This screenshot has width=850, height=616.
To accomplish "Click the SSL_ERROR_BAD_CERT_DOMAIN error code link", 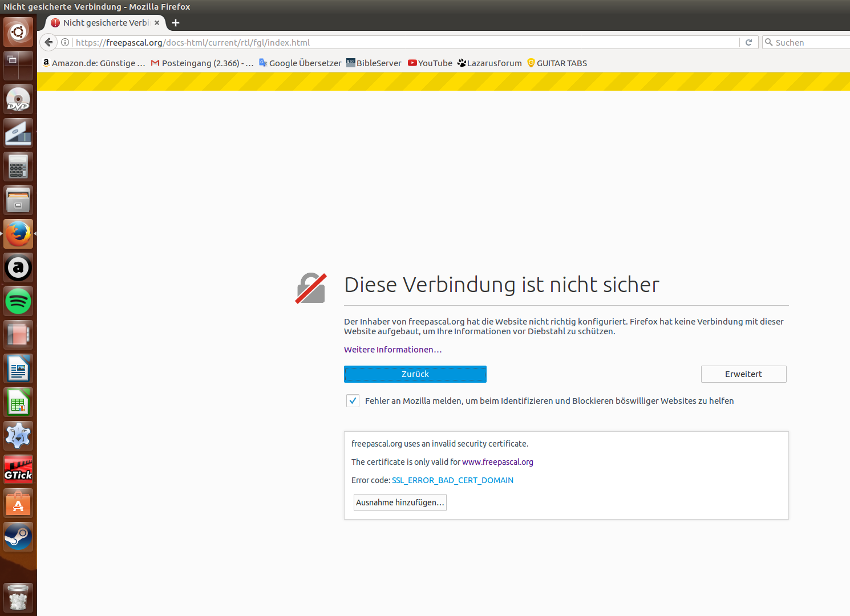I will [452, 480].
